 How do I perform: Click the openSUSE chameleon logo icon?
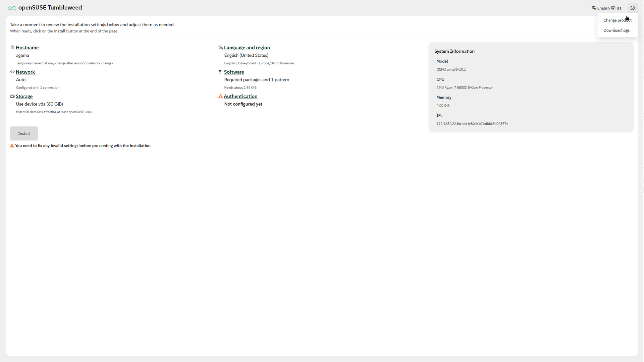[x=12, y=8]
